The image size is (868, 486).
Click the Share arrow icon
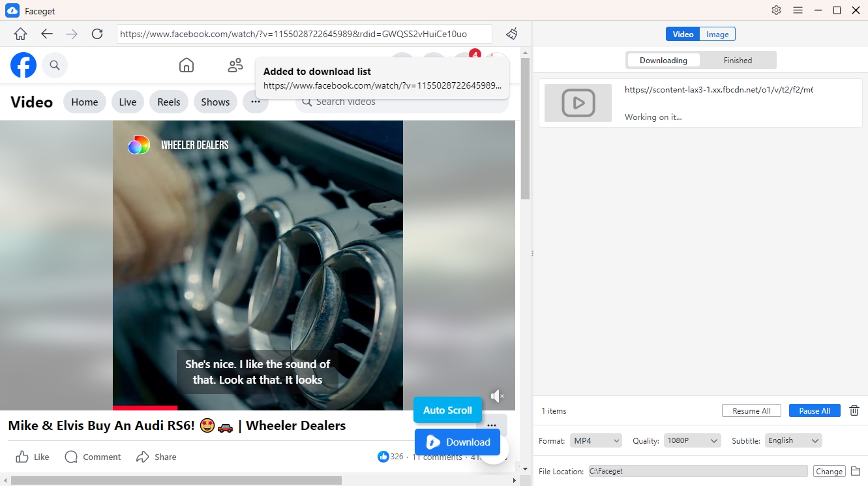coord(143,457)
